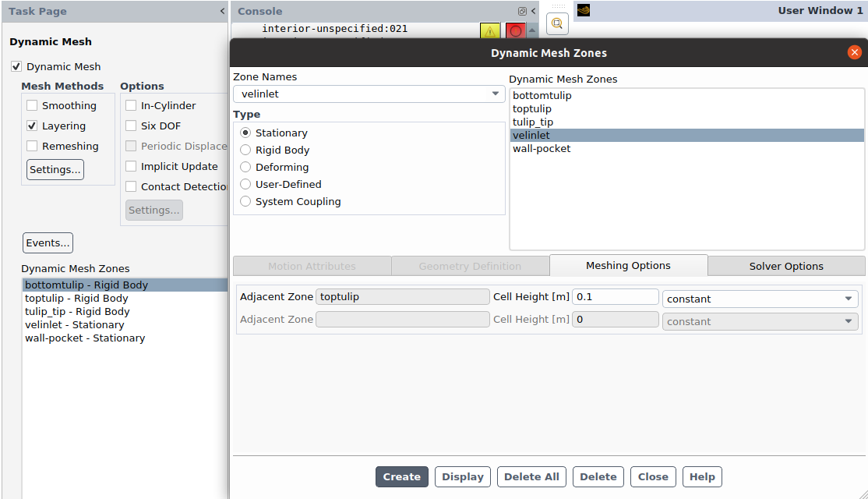
Task: Toggle the Dynamic Mesh checkbox
Action: click(x=16, y=66)
